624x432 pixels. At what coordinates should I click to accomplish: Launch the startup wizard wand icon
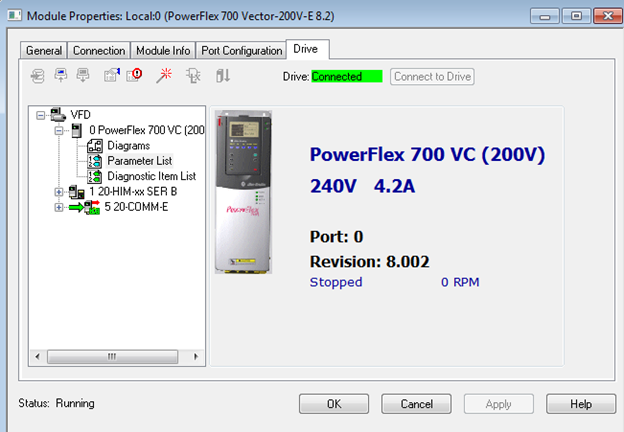(164, 75)
